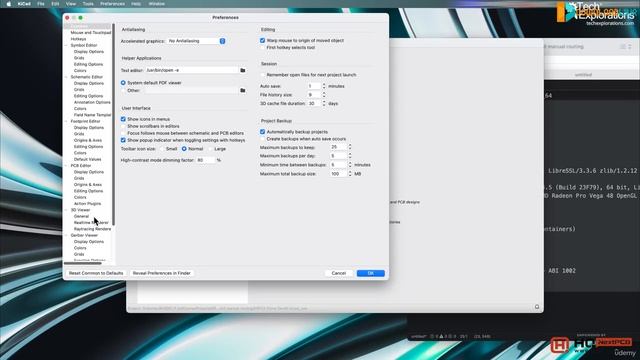Collapse the 3D Viewer tree node
The height and width of the screenshot is (360, 640).
(x=67, y=210)
